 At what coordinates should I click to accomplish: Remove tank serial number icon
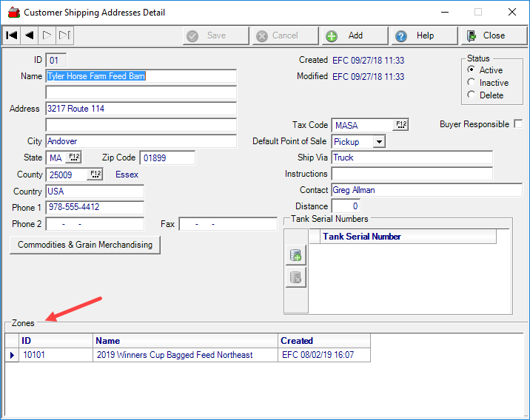point(296,277)
